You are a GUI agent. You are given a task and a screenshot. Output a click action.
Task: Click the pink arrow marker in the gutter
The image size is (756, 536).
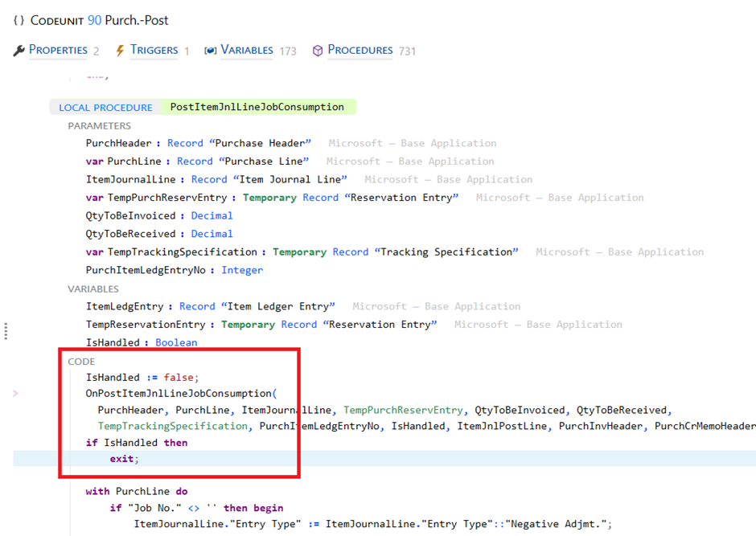[16, 394]
